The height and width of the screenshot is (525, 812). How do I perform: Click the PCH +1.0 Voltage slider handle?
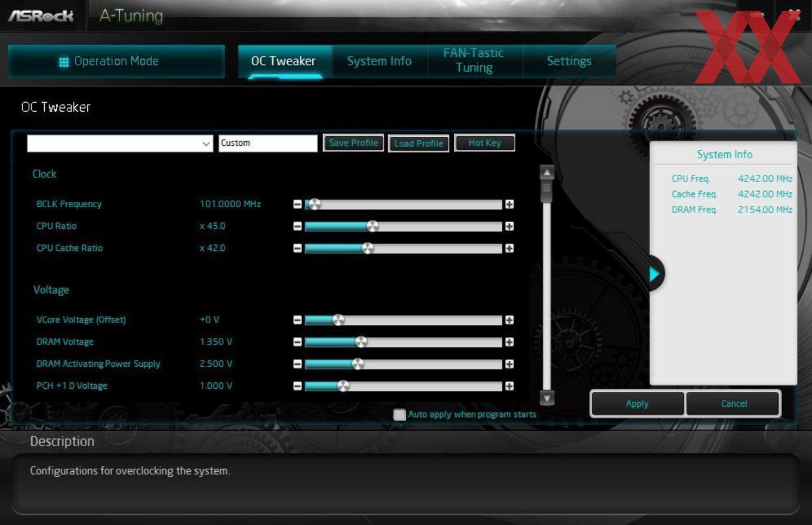tap(343, 386)
